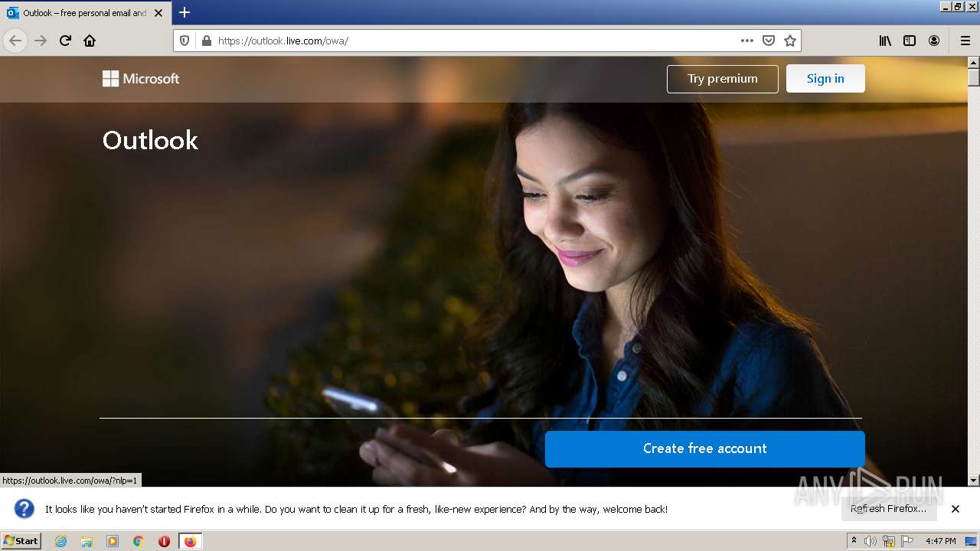
Task: Close the Outlook tab
Action: 158,13
